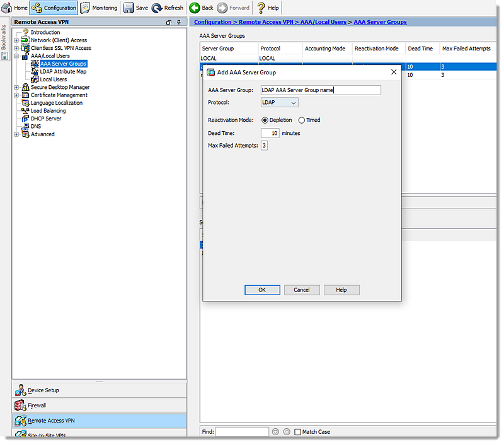This screenshot has width=504, height=444.
Task: Click the Local Users tree icon
Action: point(35,79)
